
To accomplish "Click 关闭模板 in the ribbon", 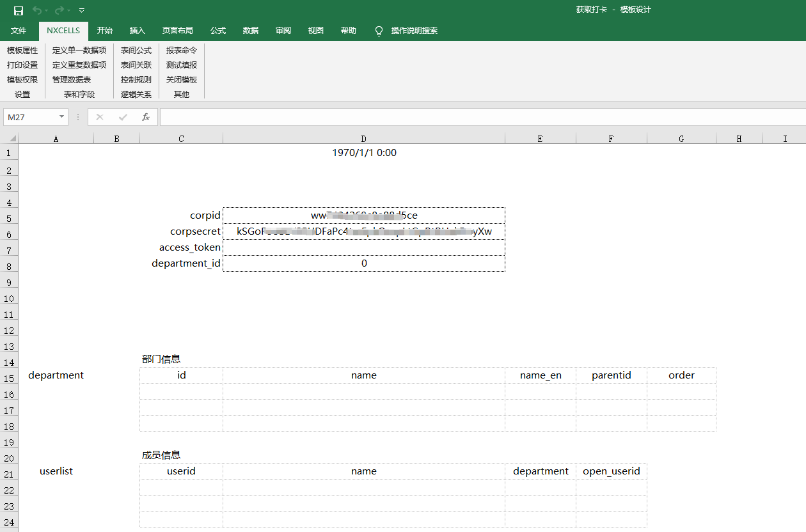I will pos(182,80).
